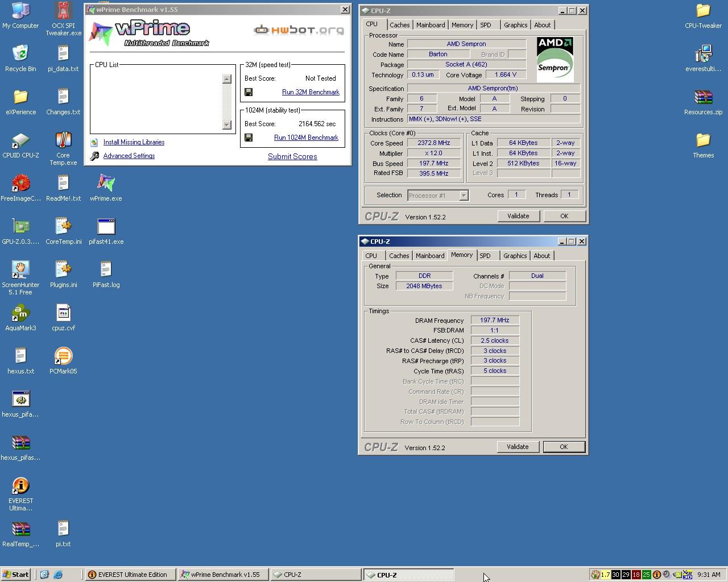Click OK in upper CPU-Z CPU window
The height and width of the screenshot is (582, 728).
(564, 216)
